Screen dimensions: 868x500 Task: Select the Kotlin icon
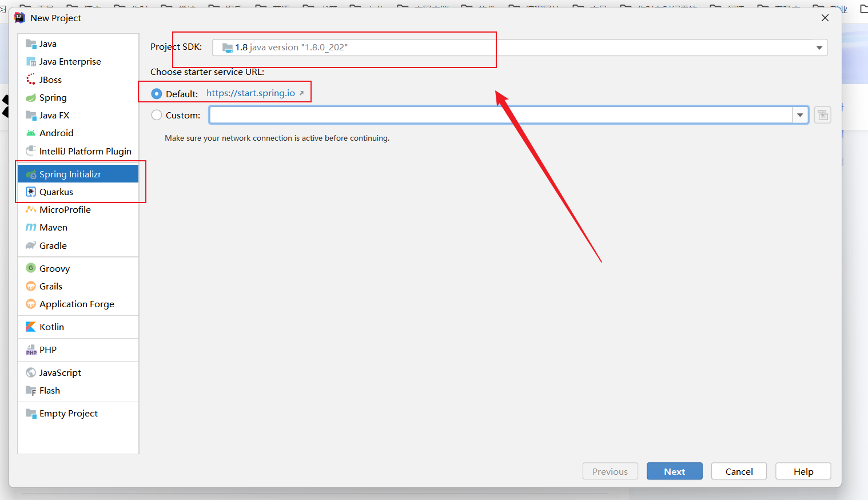coord(31,327)
